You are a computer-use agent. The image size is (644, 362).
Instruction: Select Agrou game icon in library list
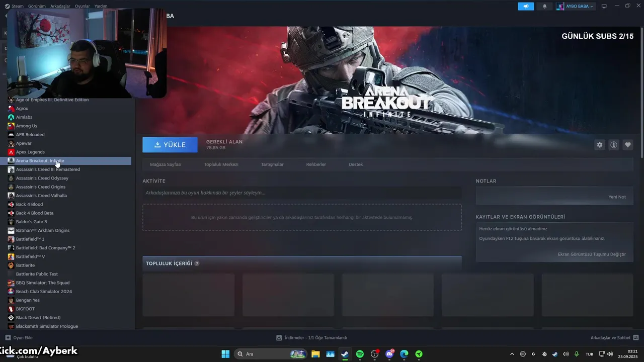11,109
